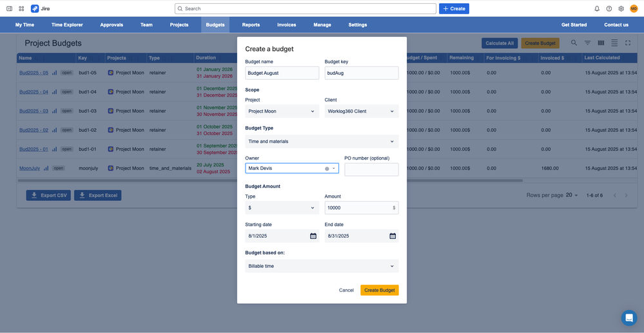Click the Budget name input field
The height and width of the screenshot is (333, 644).
[282, 73]
